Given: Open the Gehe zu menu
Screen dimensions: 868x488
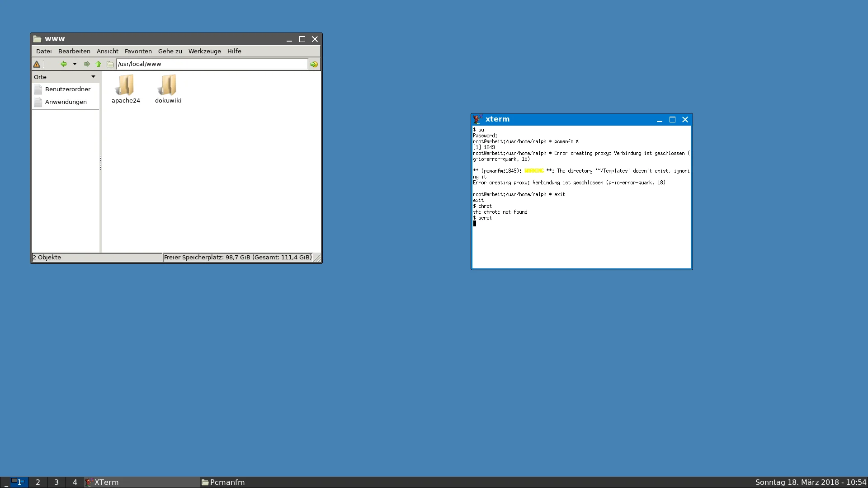Looking at the screenshot, I should (170, 51).
